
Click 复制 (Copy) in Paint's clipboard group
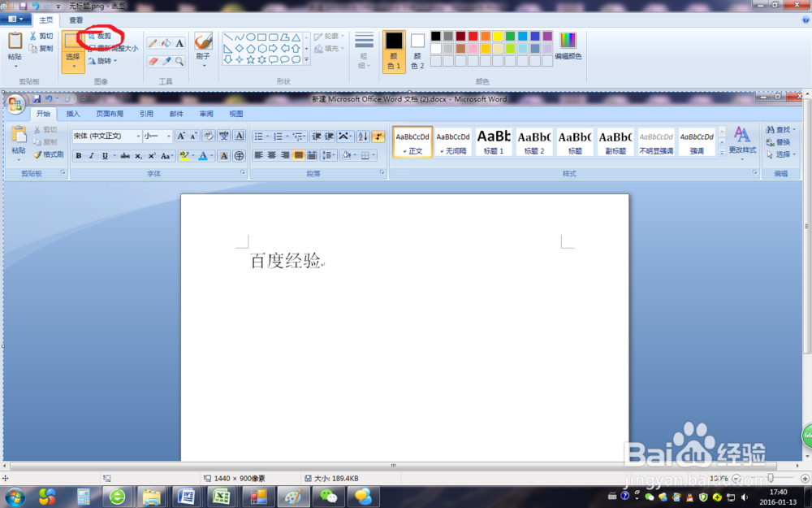point(41,48)
